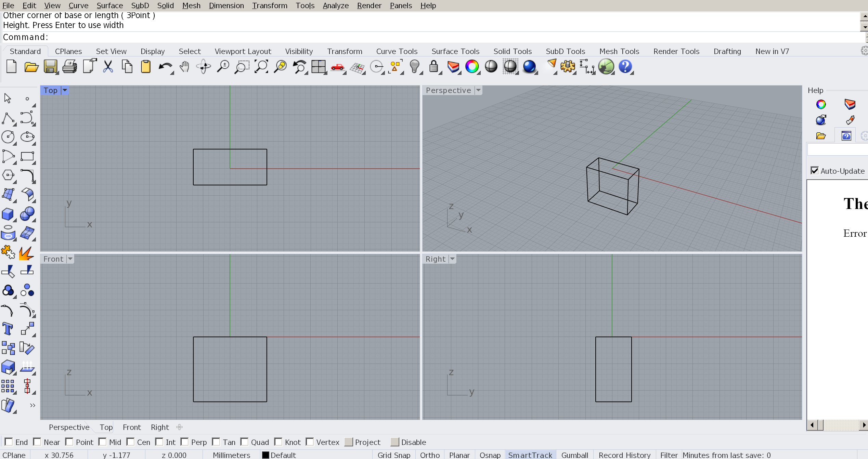Open the Lock objects padlock icon
868x459 pixels.
(433, 67)
